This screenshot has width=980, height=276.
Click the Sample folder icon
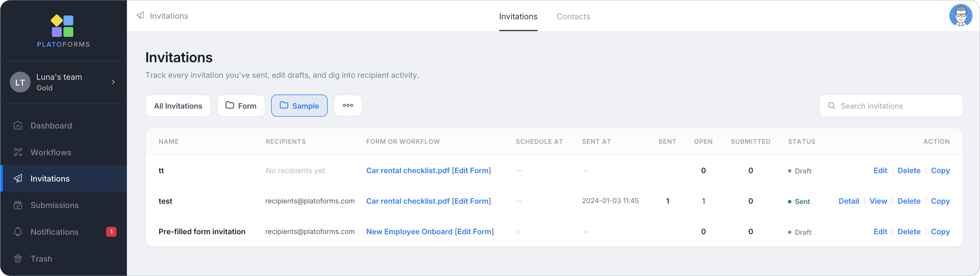(x=284, y=105)
